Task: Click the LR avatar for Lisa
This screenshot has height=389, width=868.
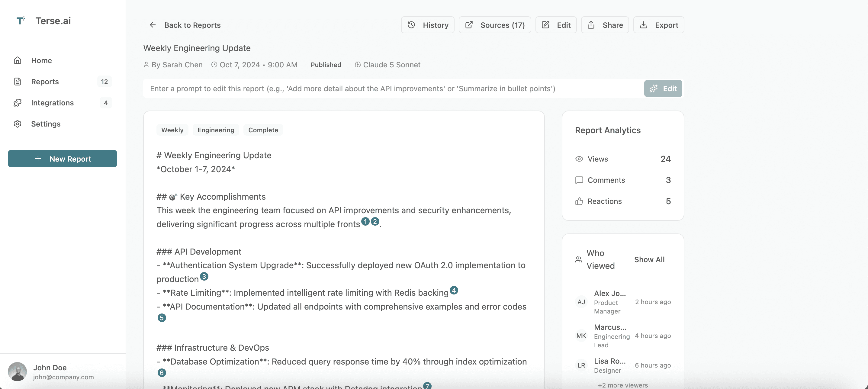Action: [581, 365]
